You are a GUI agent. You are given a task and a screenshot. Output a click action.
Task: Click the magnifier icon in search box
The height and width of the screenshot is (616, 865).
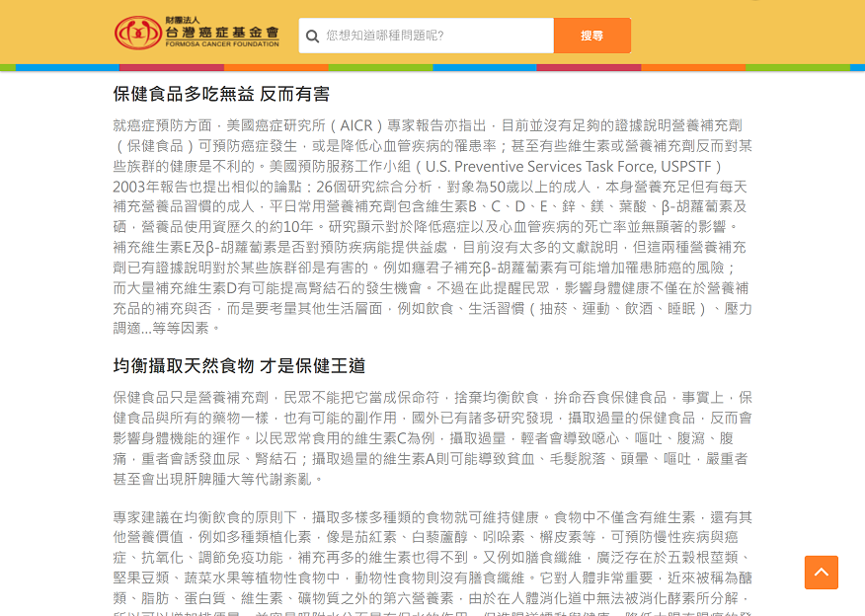coord(312,37)
